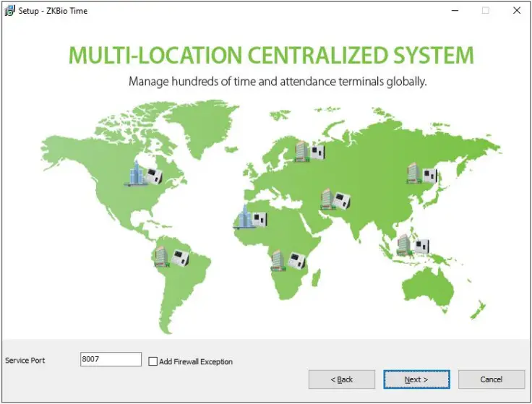Click the Southeast Asia building terminal icon
This screenshot has width=532, height=404.
pyautogui.click(x=413, y=245)
